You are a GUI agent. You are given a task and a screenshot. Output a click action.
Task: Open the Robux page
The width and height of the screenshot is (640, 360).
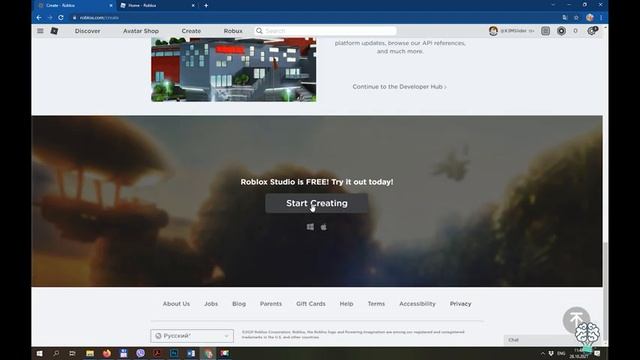coord(233,31)
